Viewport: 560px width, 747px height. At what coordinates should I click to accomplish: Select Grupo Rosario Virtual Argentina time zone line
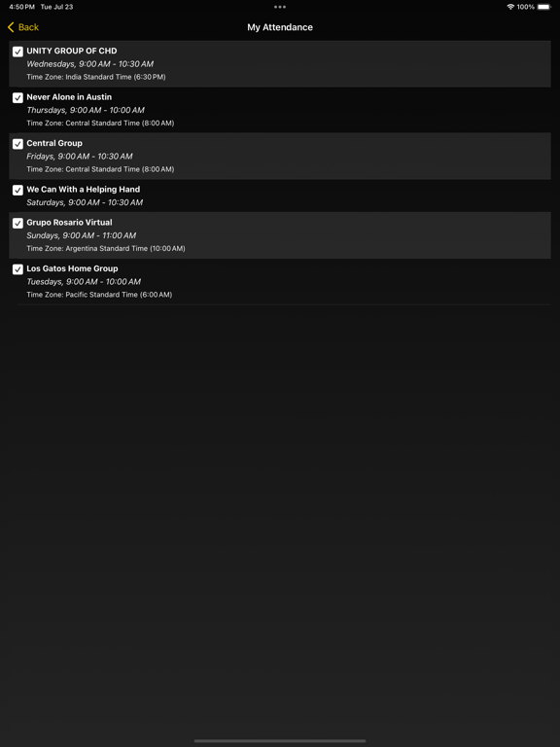click(x=106, y=248)
